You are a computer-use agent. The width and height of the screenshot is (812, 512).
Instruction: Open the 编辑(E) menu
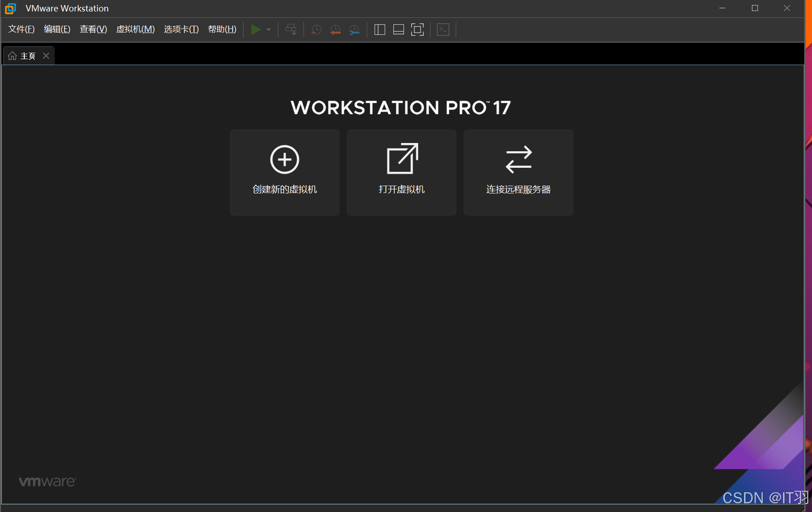coord(57,29)
